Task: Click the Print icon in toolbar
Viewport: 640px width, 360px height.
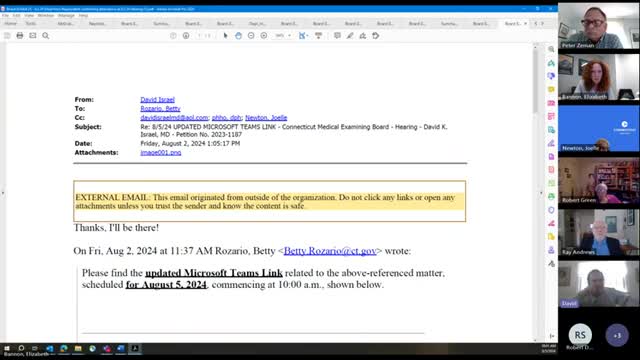Action: click(x=20, y=36)
